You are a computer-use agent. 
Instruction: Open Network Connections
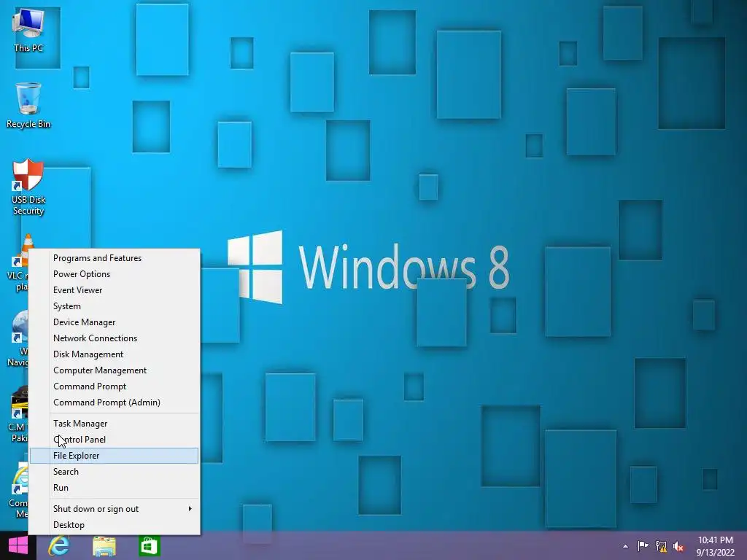(115, 338)
